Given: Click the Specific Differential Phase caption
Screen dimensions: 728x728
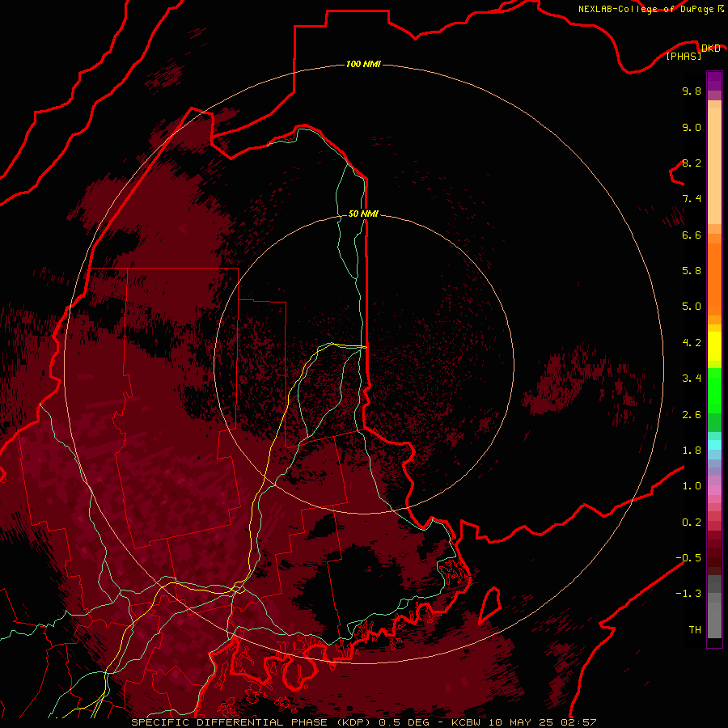Looking at the screenshot, I should 363,722.
